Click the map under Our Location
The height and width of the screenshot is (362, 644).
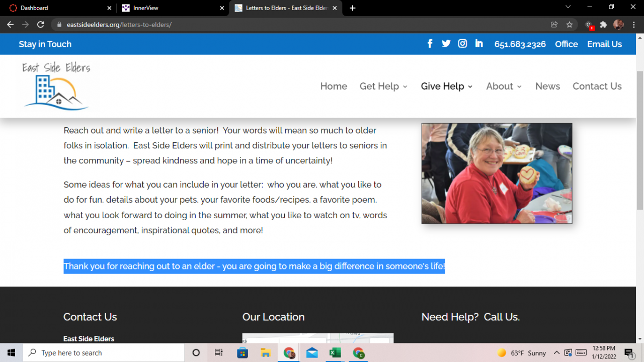318,338
